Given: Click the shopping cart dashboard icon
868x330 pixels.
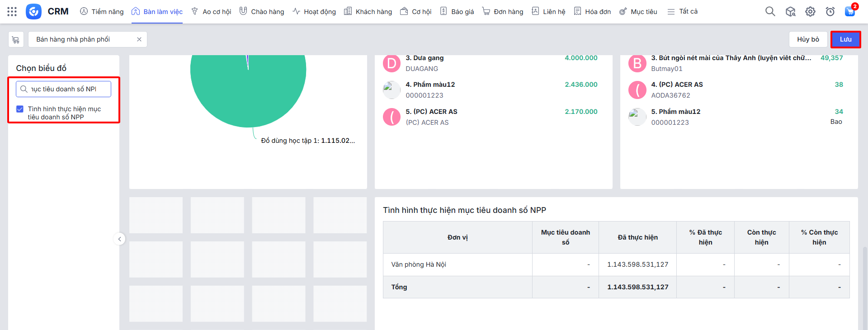Looking at the screenshot, I should 16,40.
